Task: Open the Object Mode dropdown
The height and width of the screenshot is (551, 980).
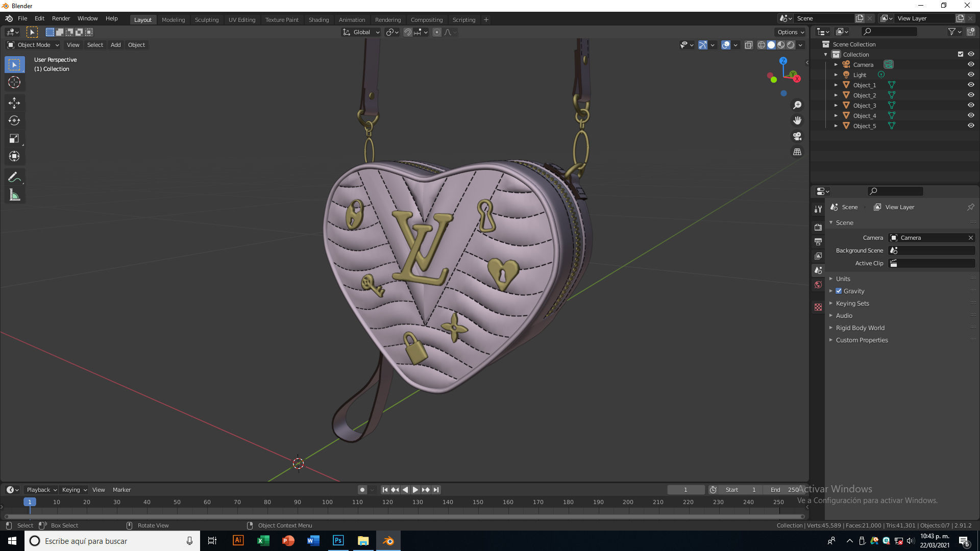Action: (33, 45)
